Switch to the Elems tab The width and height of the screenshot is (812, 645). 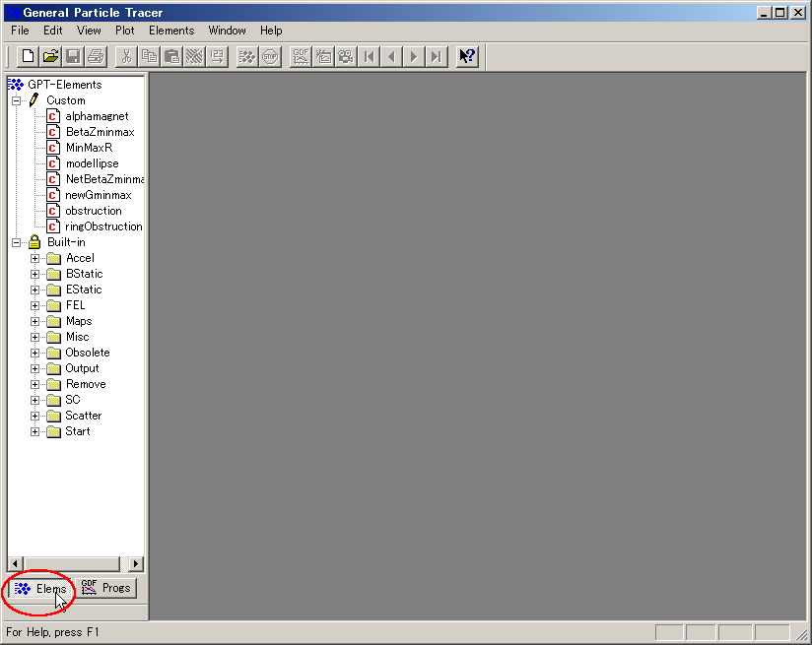pos(40,589)
